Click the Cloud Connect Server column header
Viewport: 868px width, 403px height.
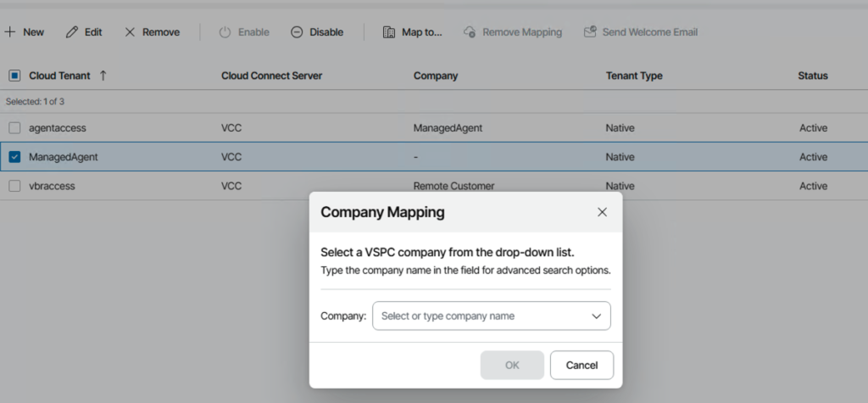(x=271, y=76)
